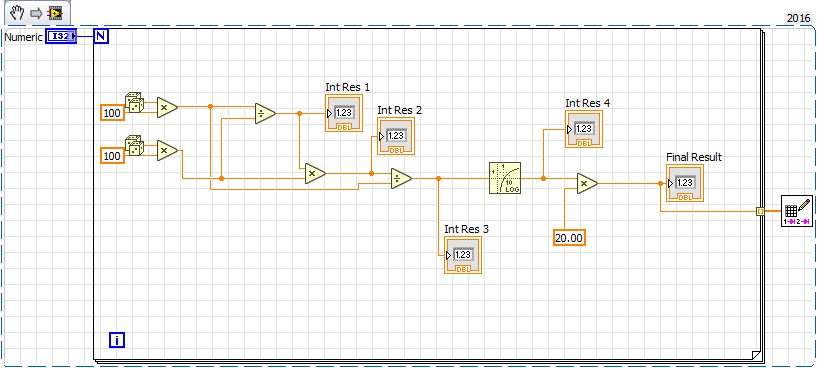The height and width of the screenshot is (368, 817).
Task: Click the For Loop N count terminal
Action: coord(101,36)
